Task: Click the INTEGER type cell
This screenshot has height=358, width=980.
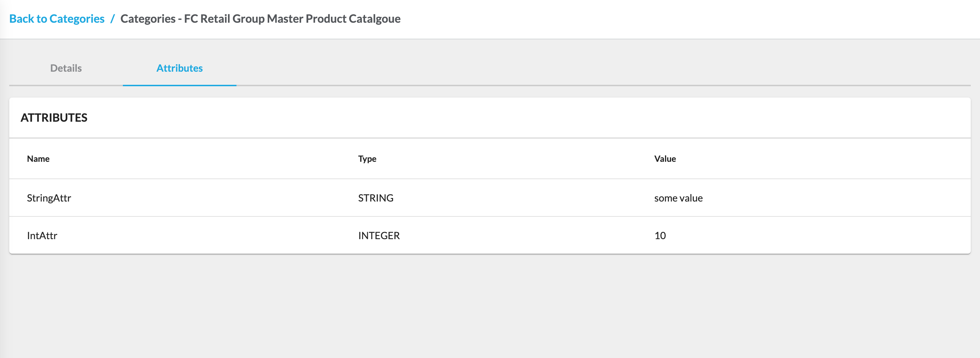Action: coord(379,236)
